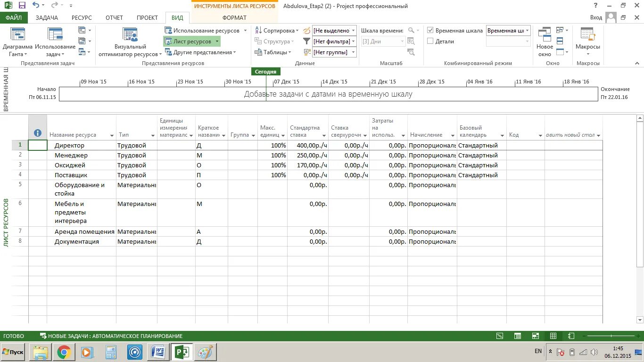Switch to task usage view in status bar

[518, 336]
